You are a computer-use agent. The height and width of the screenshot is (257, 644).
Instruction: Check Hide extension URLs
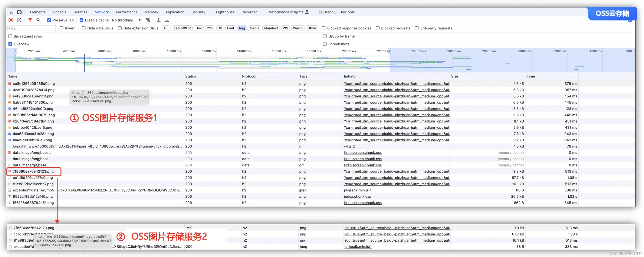pos(120,28)
